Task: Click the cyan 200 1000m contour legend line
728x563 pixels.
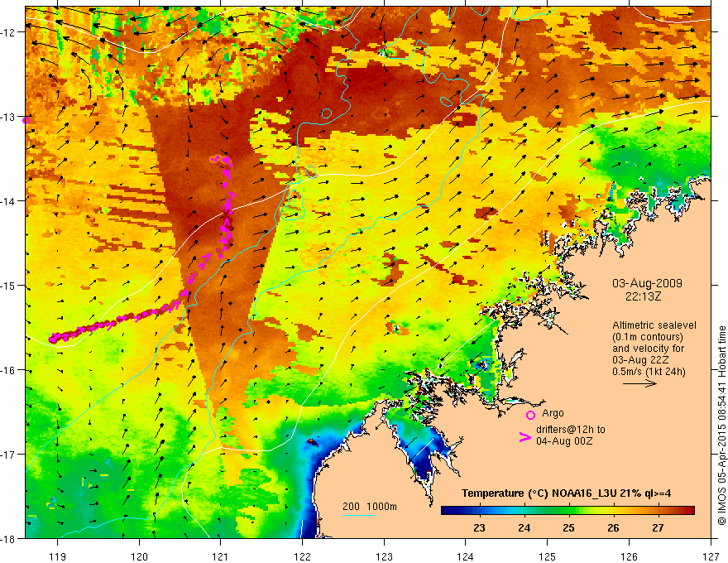Action: [359, 515]
